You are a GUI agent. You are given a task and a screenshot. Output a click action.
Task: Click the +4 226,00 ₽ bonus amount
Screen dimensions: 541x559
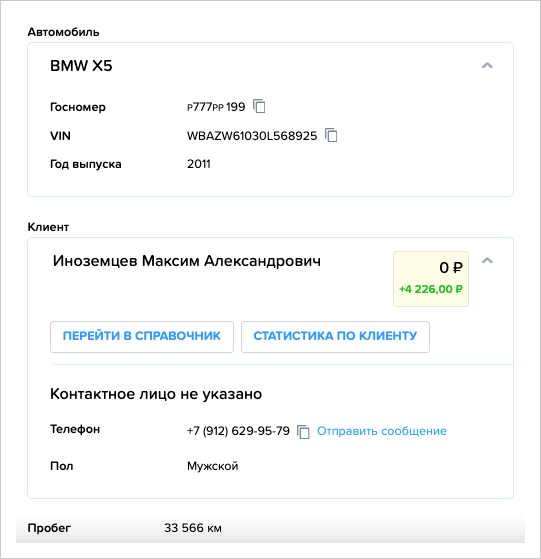pyautogui.click(x=431, y=289)
